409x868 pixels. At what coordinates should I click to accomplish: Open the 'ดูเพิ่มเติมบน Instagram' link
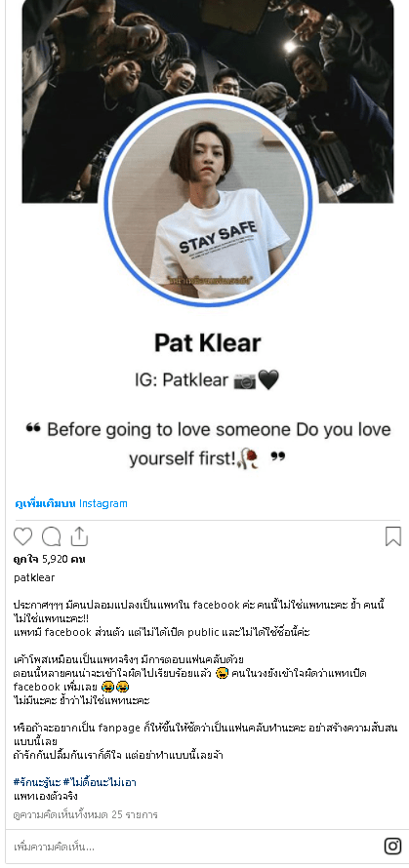click(x=71, y=503)
